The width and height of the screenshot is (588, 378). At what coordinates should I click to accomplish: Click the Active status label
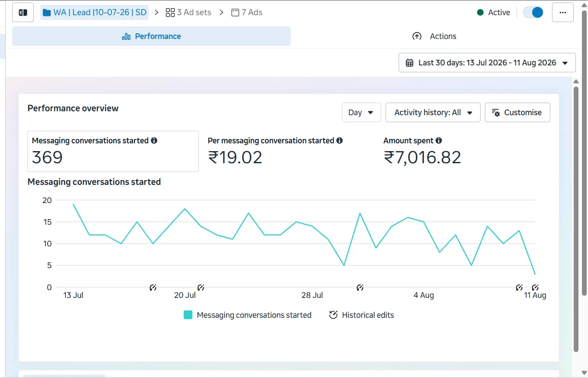coord(499,13)
